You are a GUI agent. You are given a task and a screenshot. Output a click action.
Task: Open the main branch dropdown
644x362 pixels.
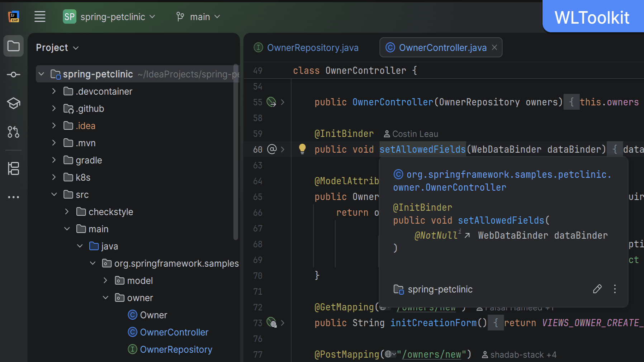(x=198, y=17)
